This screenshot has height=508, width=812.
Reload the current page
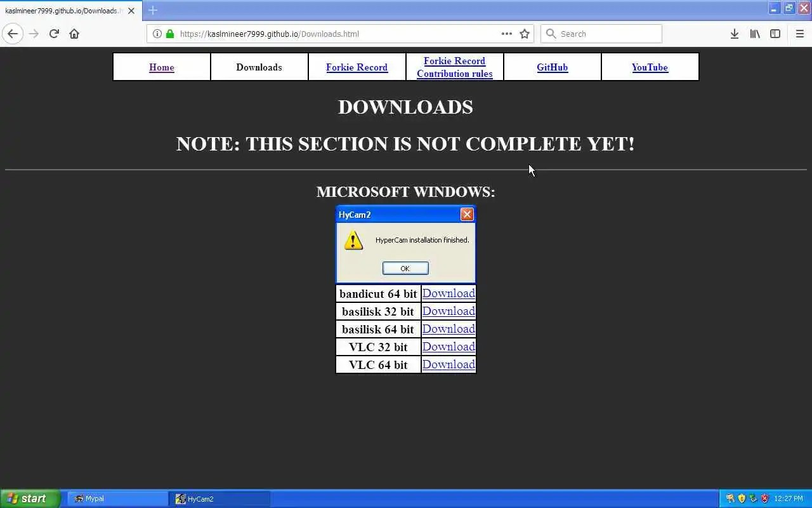(54, 34)
